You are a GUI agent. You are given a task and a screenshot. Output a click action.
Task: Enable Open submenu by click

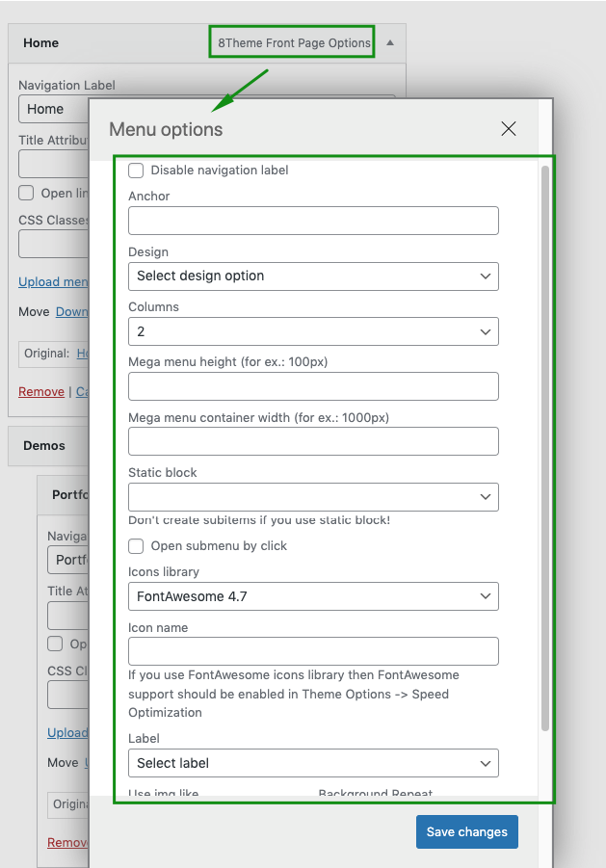(x=136, y=546)
